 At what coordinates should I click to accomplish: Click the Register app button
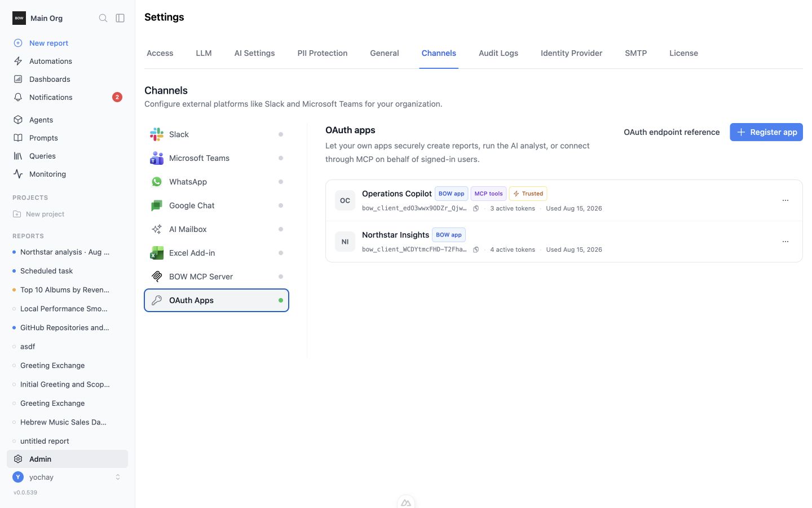point(766,132)
